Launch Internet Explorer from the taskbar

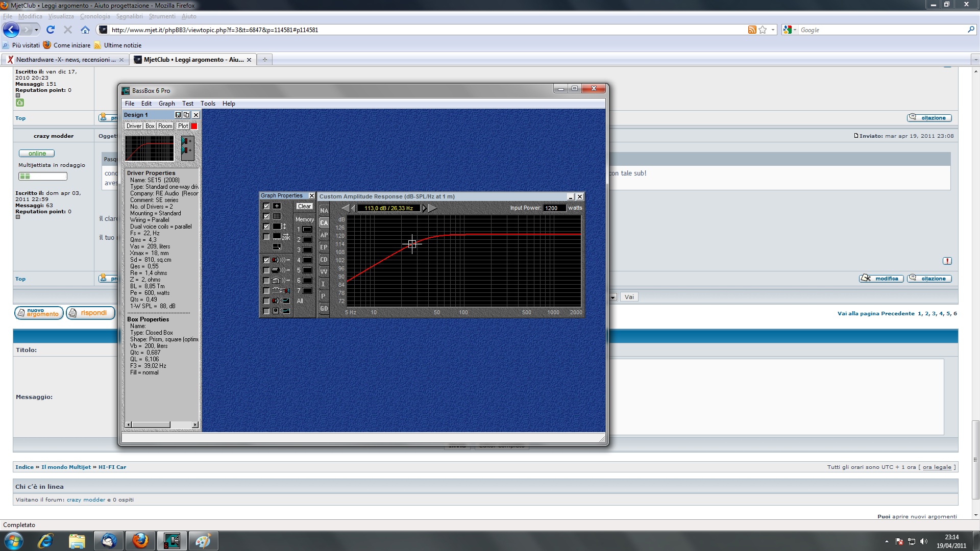pos(45,541)
